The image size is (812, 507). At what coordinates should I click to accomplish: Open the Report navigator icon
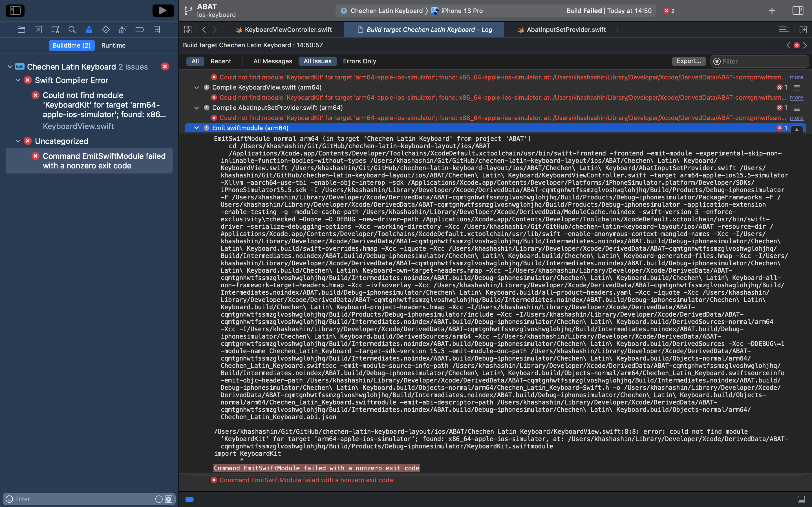[157, 30]
